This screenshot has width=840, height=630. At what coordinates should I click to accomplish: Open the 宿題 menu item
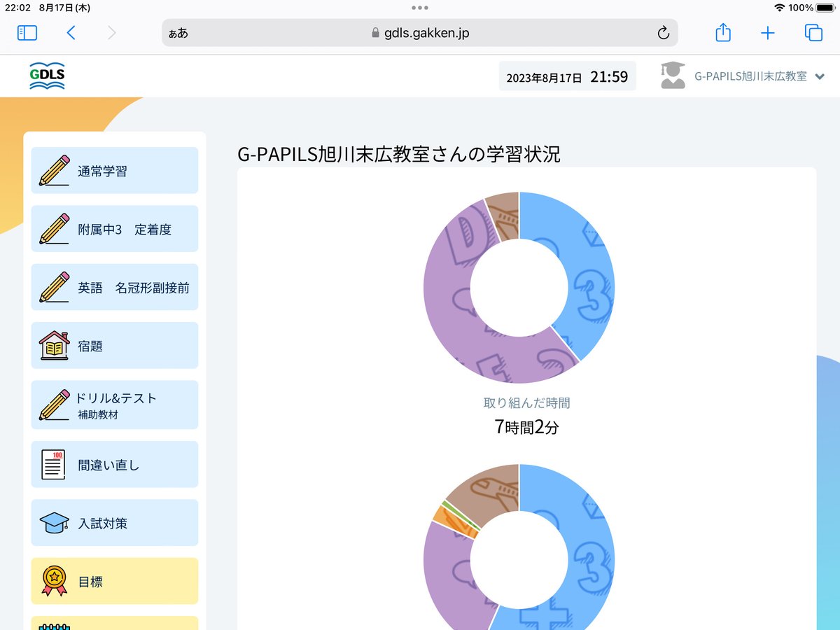[115, 346]
